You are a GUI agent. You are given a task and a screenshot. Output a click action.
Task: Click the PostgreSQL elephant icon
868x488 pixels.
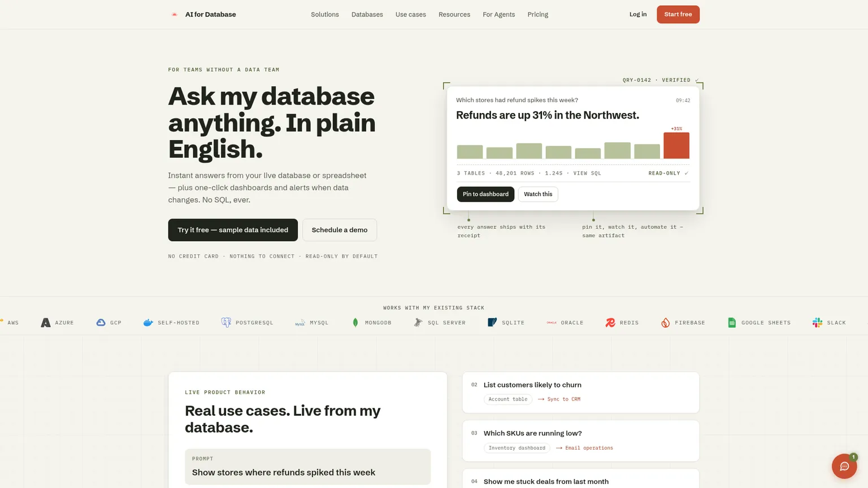[226, 323]
